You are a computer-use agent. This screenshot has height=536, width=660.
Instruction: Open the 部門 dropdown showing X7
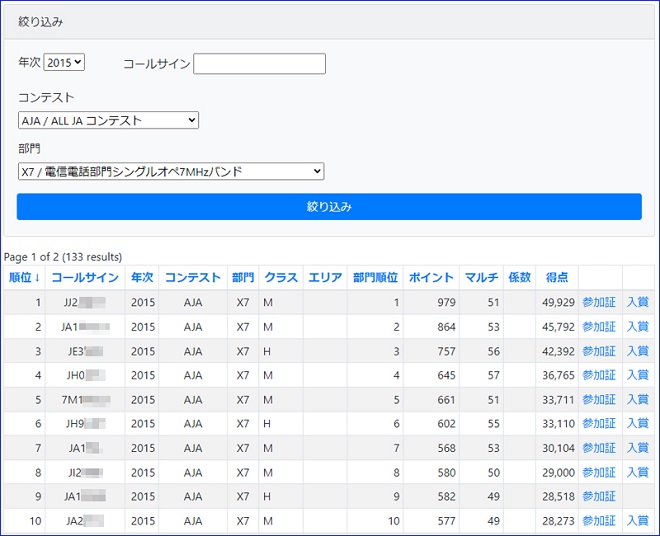(171, 171)
